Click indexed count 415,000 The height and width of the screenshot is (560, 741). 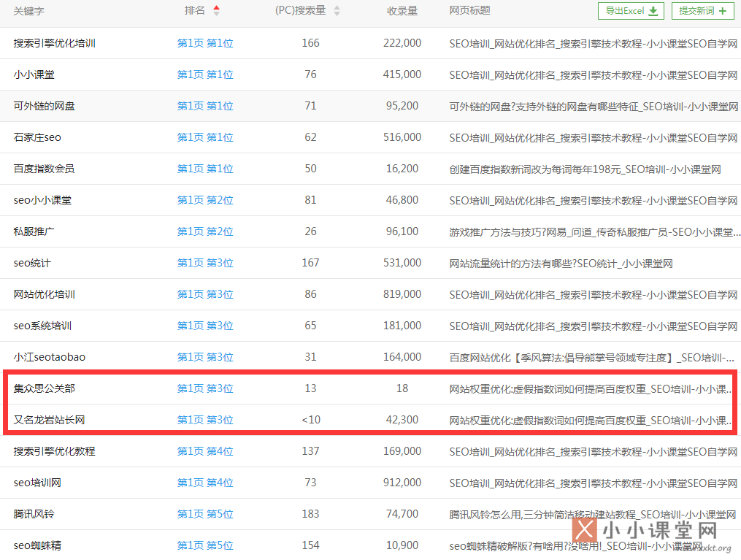402,74
